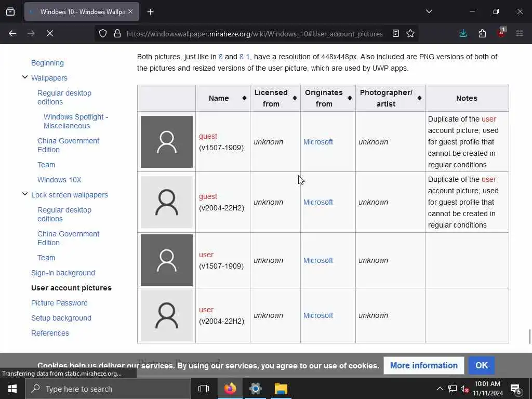
Task: Click the muted volume tray icon
Action: tap(464, 389)
